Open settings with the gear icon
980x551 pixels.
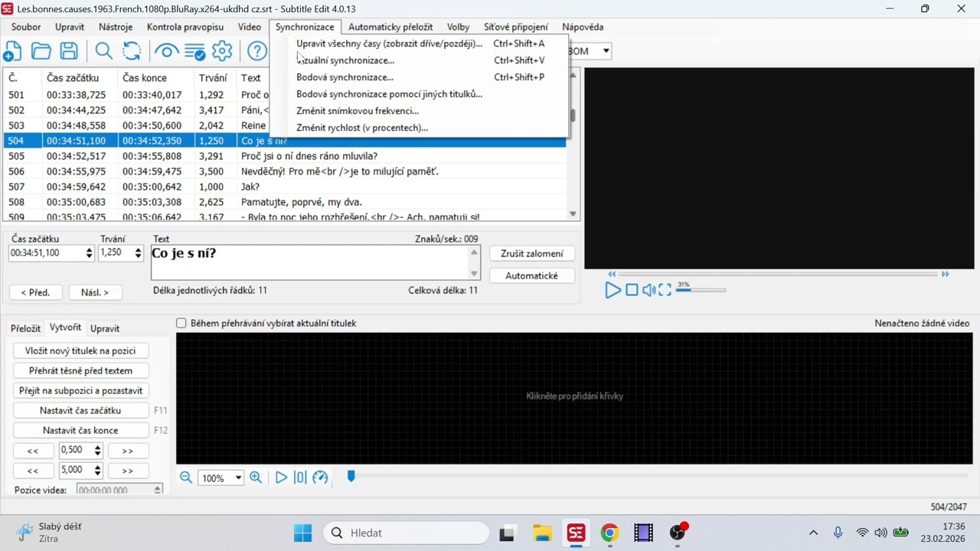coord(222,51)
